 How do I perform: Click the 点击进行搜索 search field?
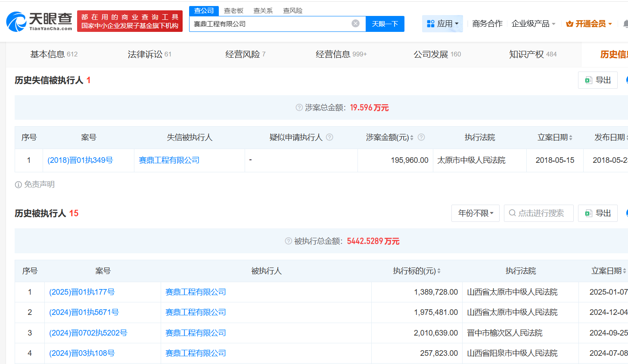tap(538, 213)
